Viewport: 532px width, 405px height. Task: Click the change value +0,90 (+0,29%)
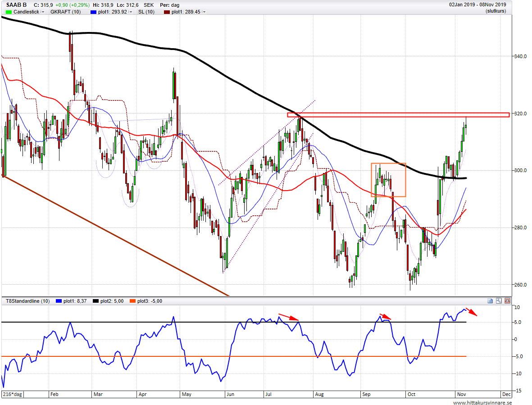(73, 5)
